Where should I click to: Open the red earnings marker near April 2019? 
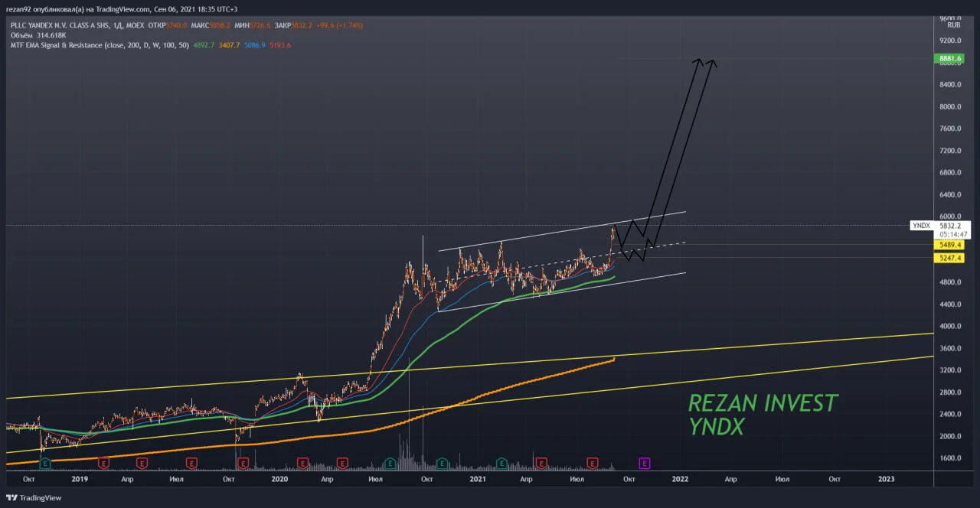click(142, 463)
